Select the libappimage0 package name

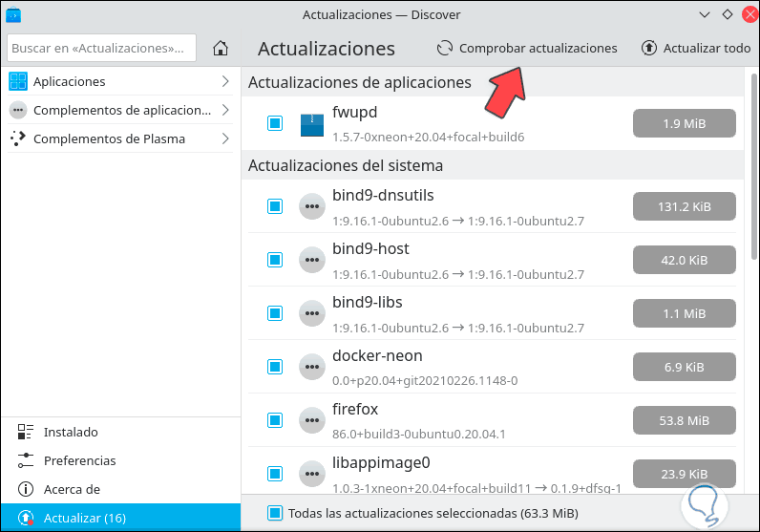click(x=381, y=462)
